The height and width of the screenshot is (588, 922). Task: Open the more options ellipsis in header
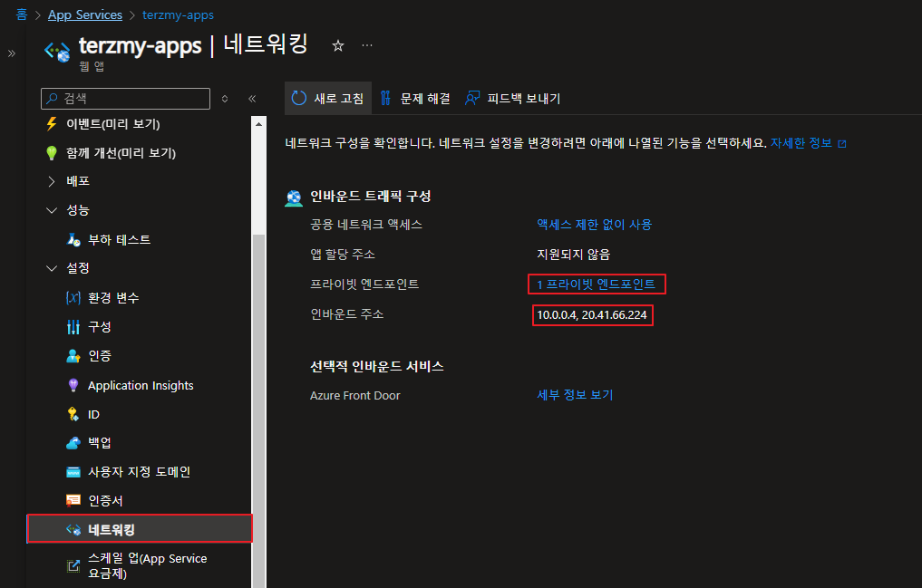pos(367,45)
